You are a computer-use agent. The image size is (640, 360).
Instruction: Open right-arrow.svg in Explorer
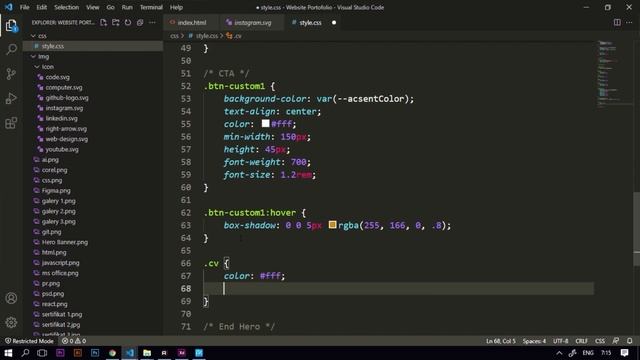[66, 129]
